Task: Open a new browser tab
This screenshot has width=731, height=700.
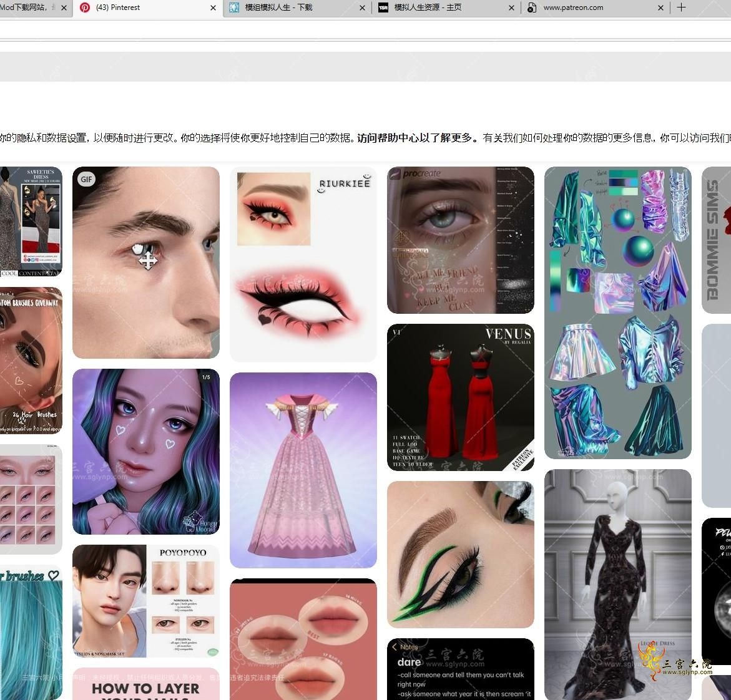Action: pos(681,7)
